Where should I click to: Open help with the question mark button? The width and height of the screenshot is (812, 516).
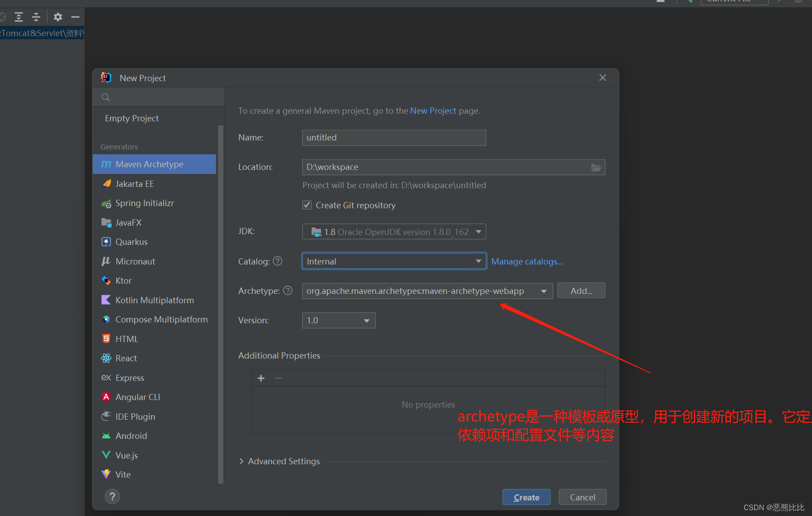click(x=112, y=496)
